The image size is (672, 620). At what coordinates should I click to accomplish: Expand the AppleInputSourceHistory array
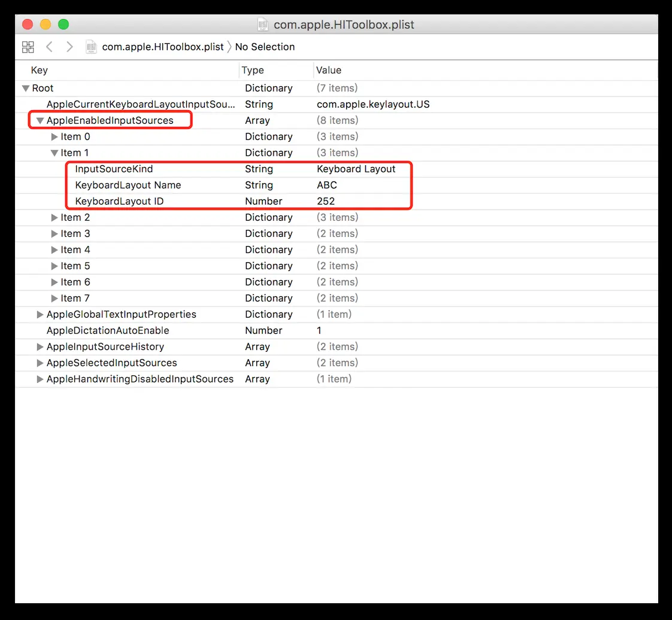(x=40, y=347)
